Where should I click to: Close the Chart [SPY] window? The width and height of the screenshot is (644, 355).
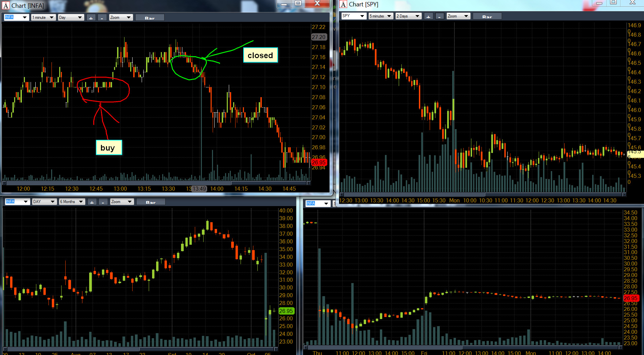(632, 3)
